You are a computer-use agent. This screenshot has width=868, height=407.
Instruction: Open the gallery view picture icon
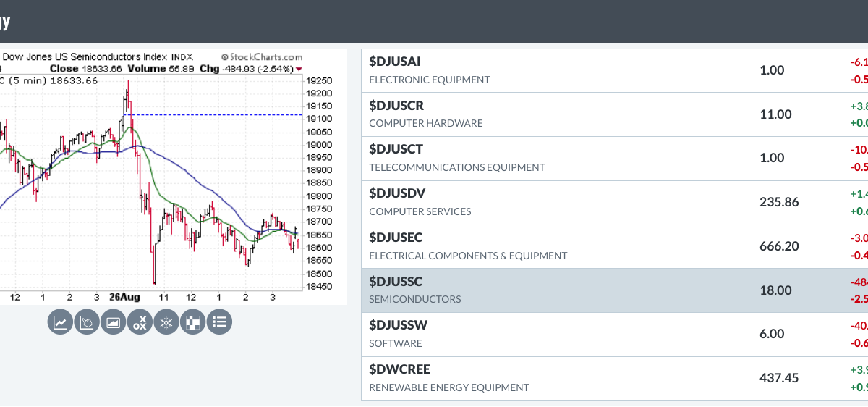(113, 322)
